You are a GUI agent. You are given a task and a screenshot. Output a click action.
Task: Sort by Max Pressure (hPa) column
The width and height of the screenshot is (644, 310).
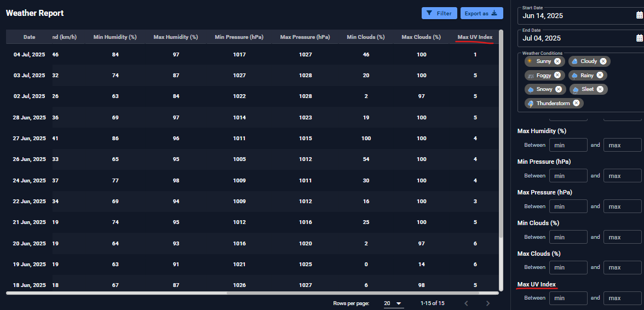(x=304, y=37)
